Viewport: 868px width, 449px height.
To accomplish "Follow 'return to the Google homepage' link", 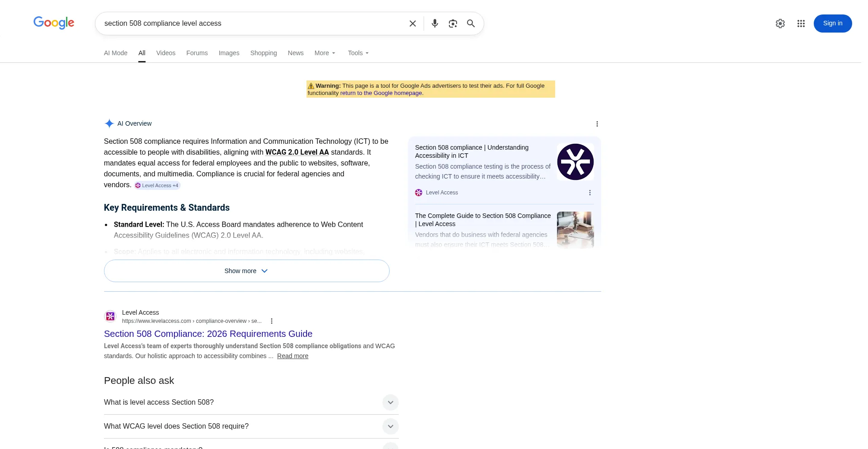I will 381,93.
